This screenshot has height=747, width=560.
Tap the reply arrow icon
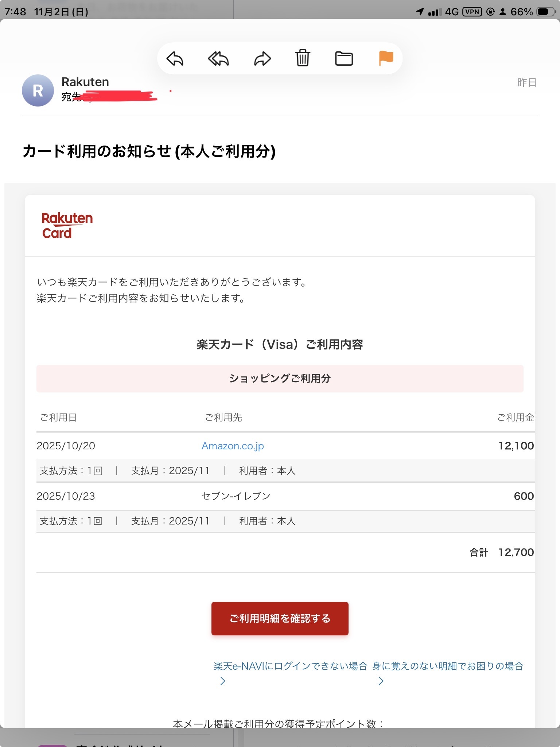pyautogui.click(x=175, y=59)
